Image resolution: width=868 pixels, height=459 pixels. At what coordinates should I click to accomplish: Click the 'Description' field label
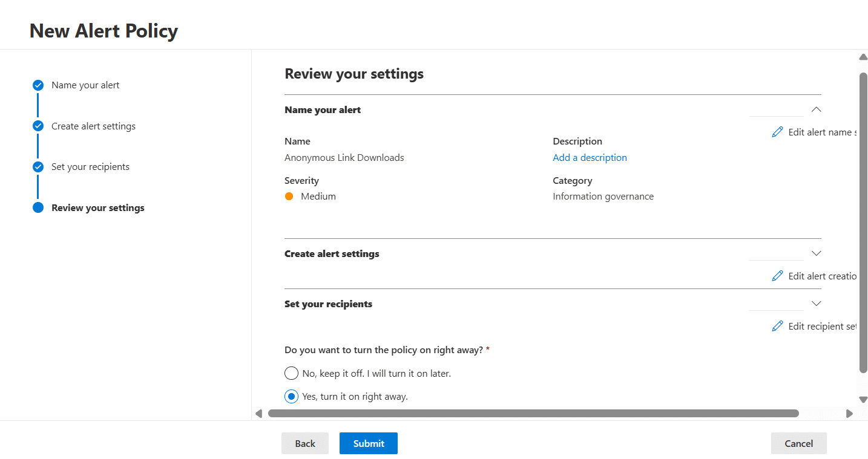(577, 142)
